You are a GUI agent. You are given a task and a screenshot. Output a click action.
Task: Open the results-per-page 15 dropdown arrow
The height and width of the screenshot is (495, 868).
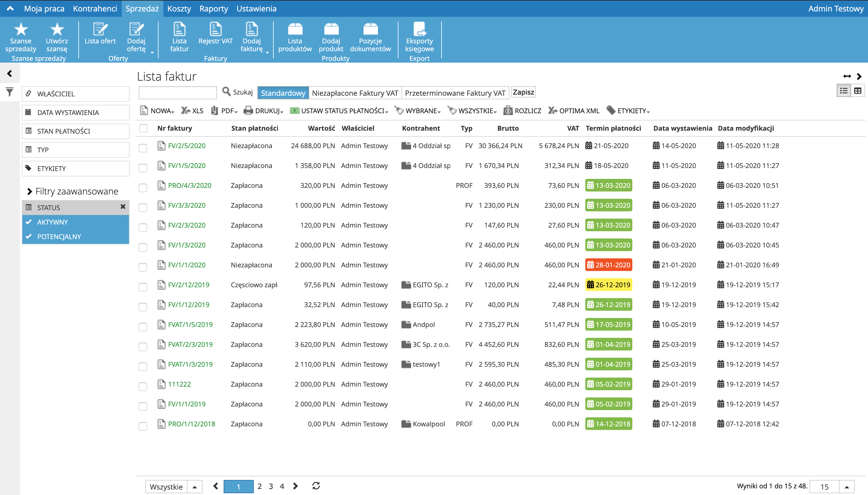pyautogui.click(x=847, y=487)
